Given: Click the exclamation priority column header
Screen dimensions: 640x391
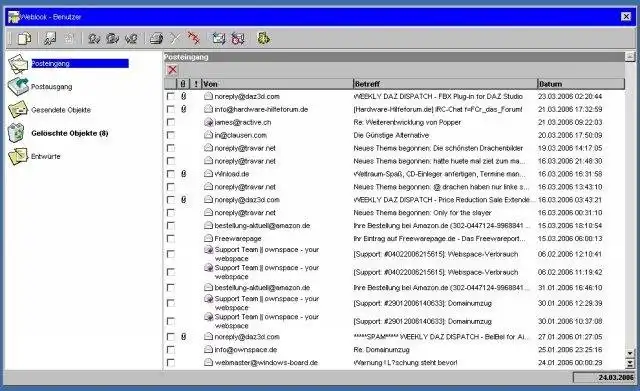Looking at the screenshot, I should tap(196, 84).
